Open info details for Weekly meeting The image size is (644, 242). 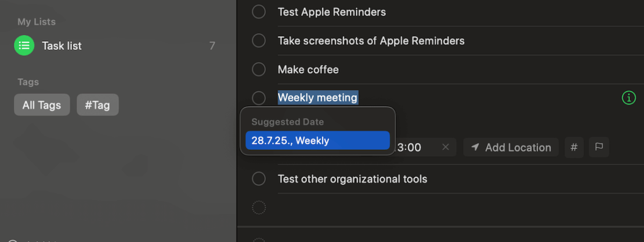pyautogui.click(x=628, y=98)
